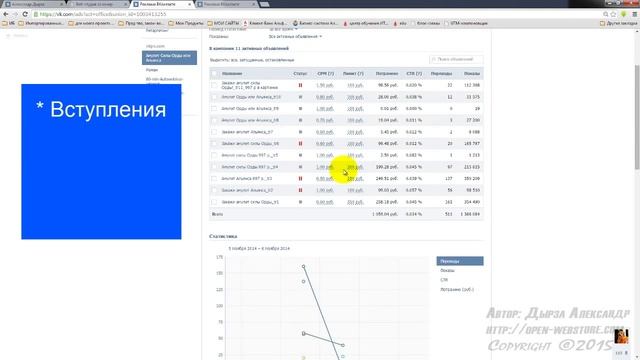This screenshot has width=640, height=360.
Task: Switch to the first browser tab
Action: [x=34, y=4]
